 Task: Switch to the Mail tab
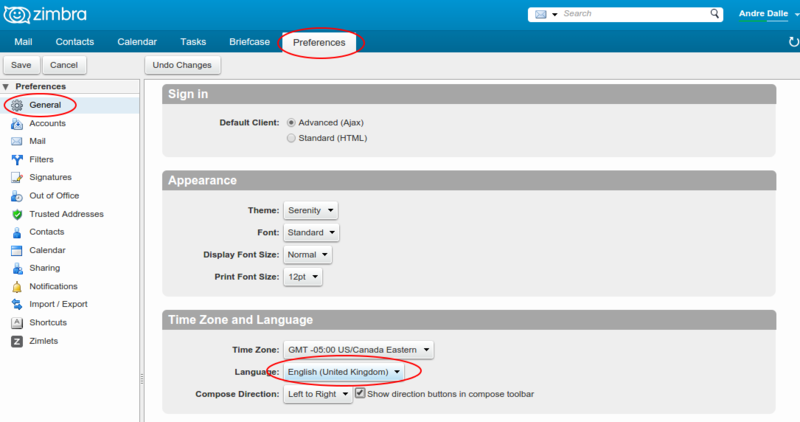pyautogui.click(x=23, y=42)
